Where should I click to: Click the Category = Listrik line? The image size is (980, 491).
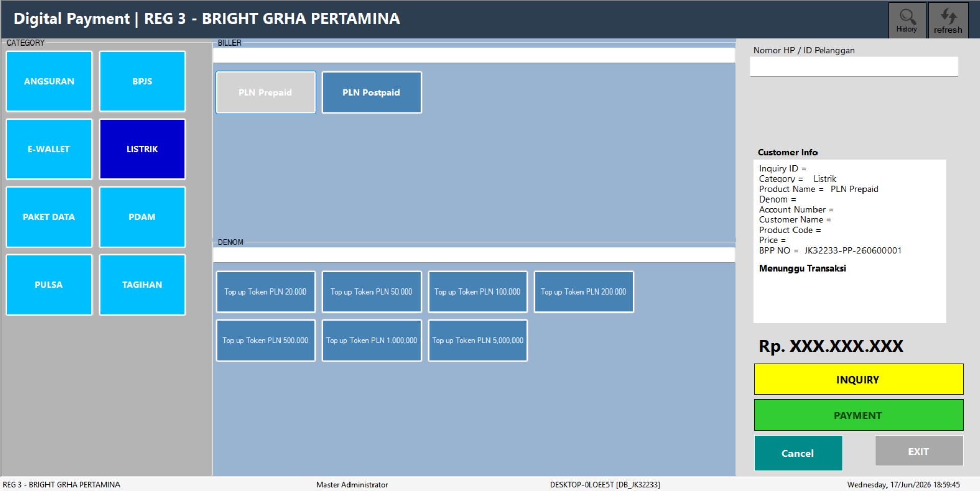coord(798,179)
